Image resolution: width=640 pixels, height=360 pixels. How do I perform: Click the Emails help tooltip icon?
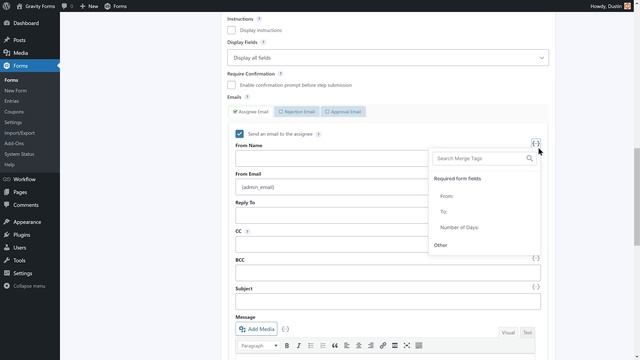click(x=247, y=97)
